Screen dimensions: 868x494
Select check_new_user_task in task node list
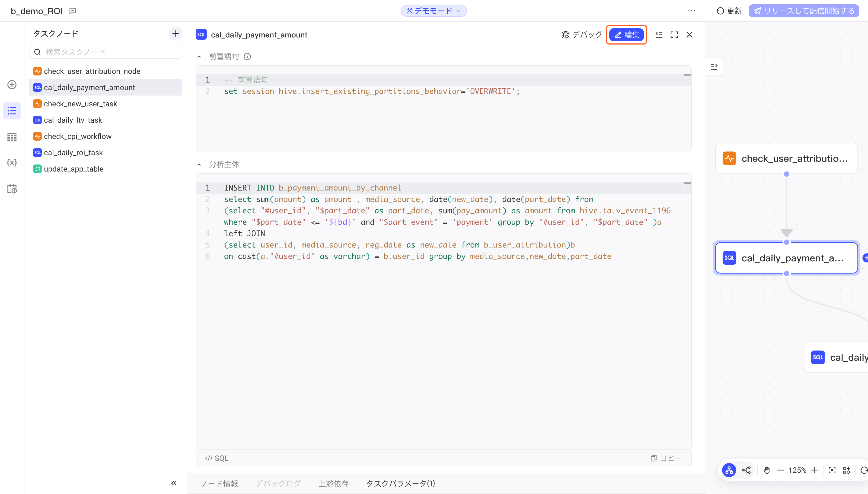pos(106,104)
